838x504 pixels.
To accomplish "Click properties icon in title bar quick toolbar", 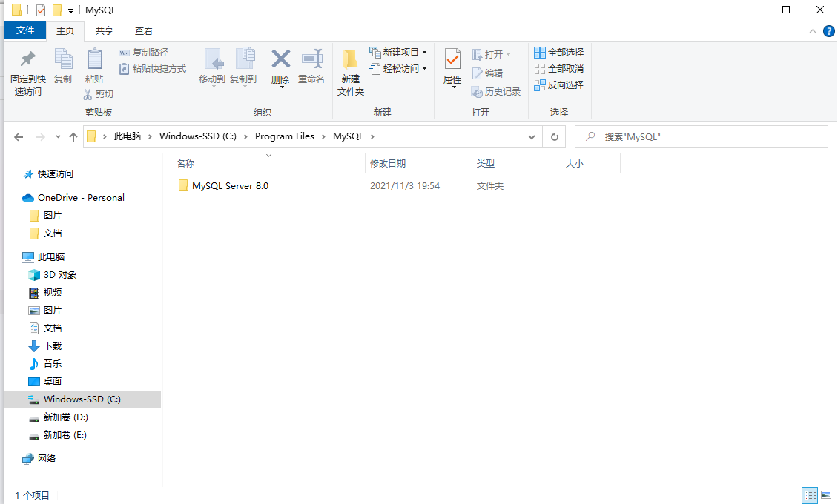I will click(x=41, y=10).
